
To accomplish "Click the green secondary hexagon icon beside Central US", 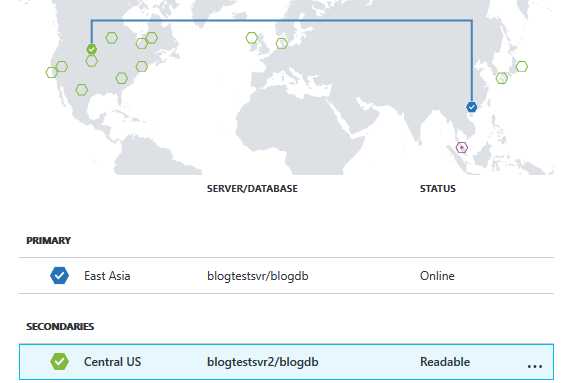I will (59, 362).
